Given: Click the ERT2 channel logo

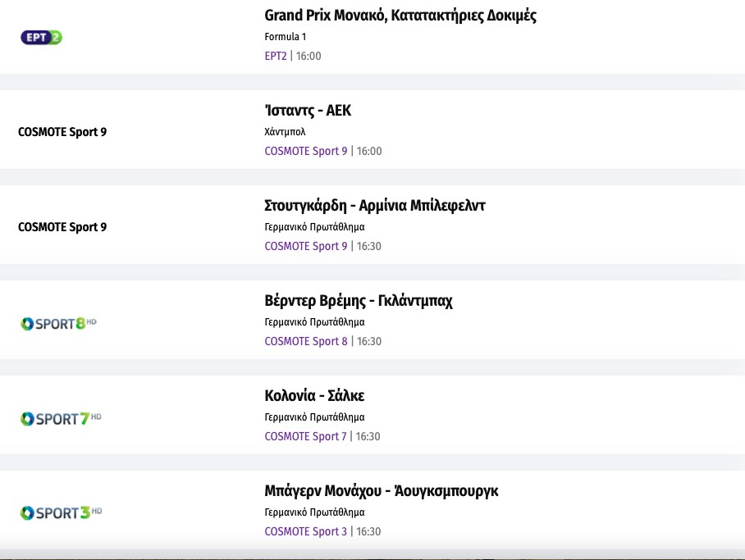Looking at the screenshot, I should (x=41, y=37).
